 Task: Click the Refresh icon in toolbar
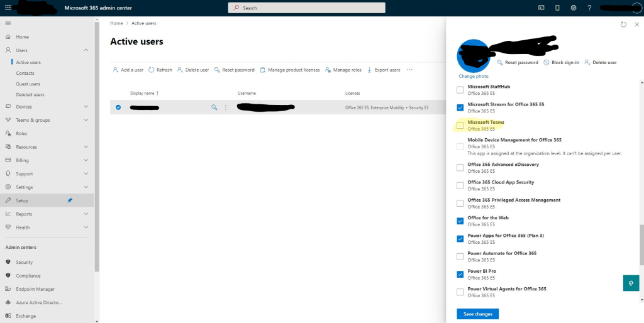point(152,70)
